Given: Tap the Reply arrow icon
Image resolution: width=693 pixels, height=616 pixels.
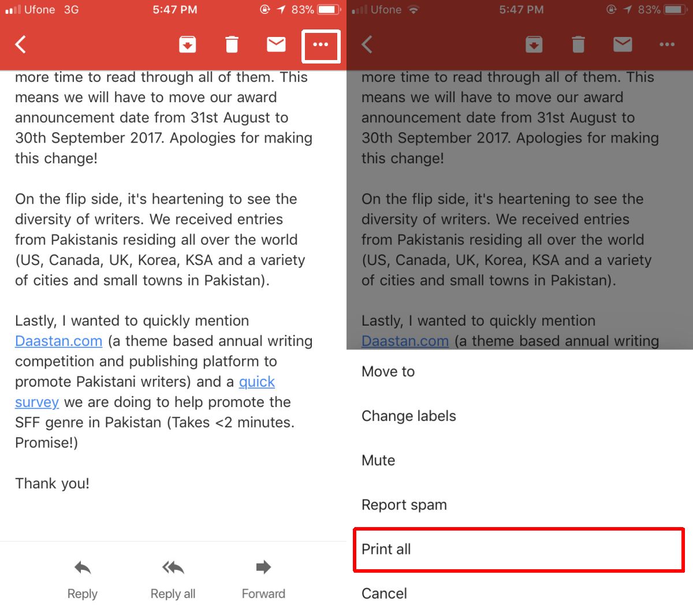Looking at the screenshot, I should pyautogui.click(x=82, y=569).
